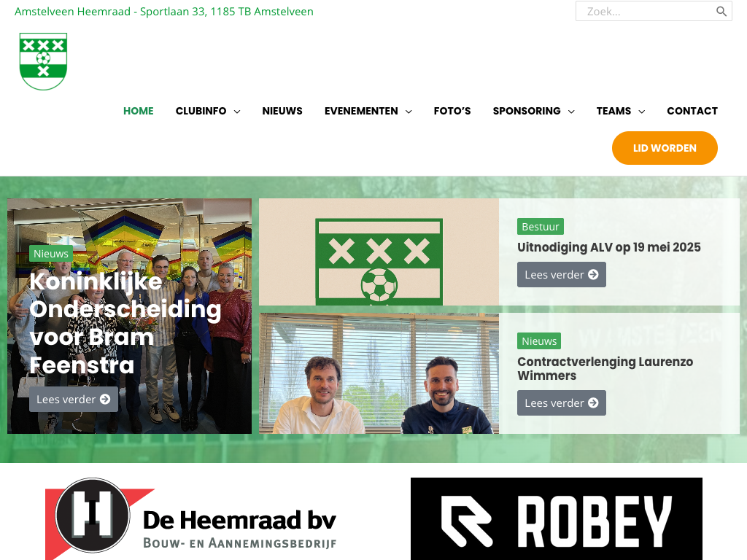Expand the Clubinfo dropdown chevron

click(x=237, y=112)
